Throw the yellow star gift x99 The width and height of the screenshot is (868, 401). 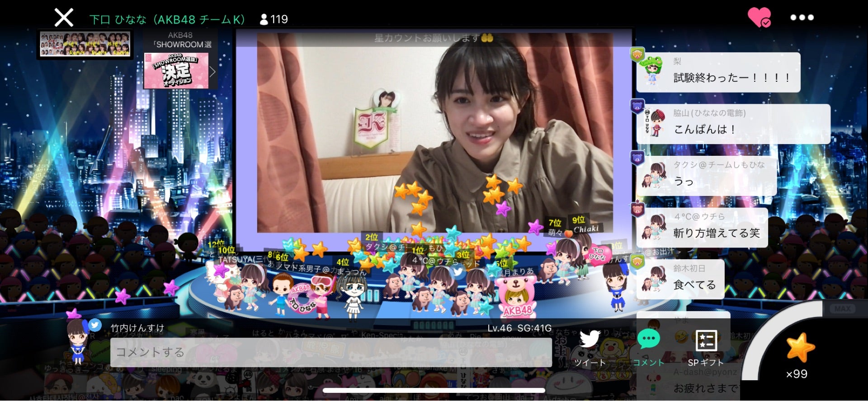click(x=799, y=348)
